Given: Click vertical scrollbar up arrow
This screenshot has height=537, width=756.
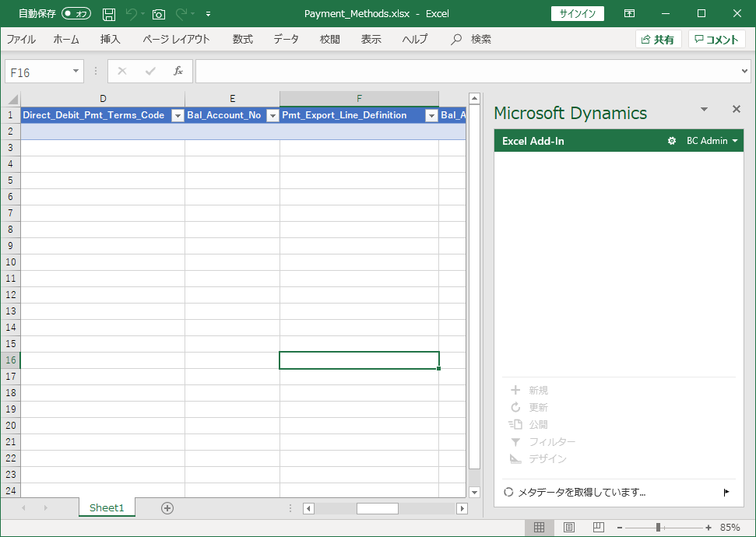Looking at the screenshot, I should pyautogui.click(x=474, y=99).
